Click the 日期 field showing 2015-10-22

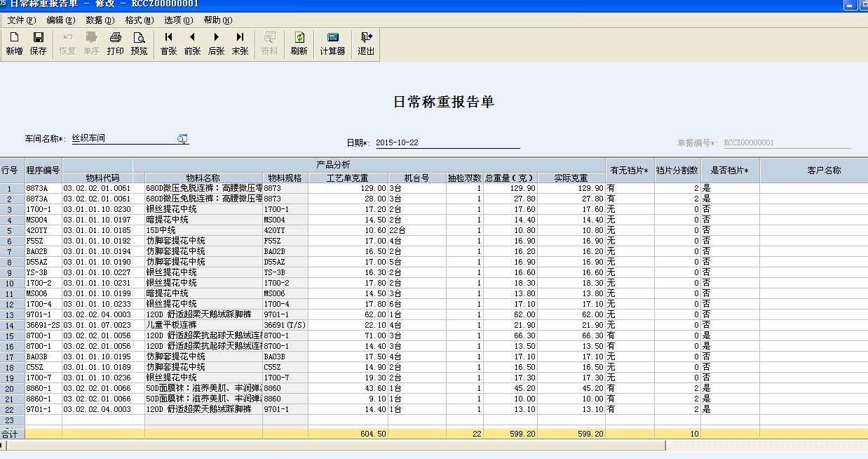pos(447,142)
